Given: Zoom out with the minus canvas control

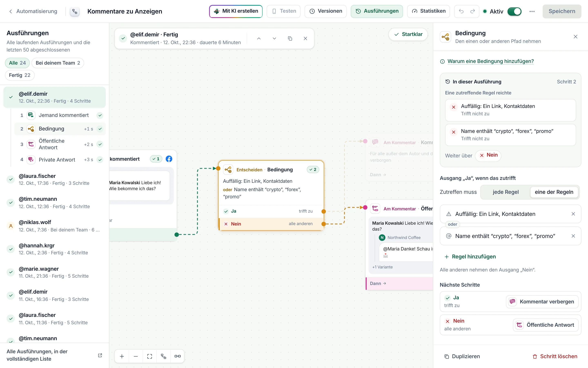Looking at the screenshot, I should tap(136, 356).
